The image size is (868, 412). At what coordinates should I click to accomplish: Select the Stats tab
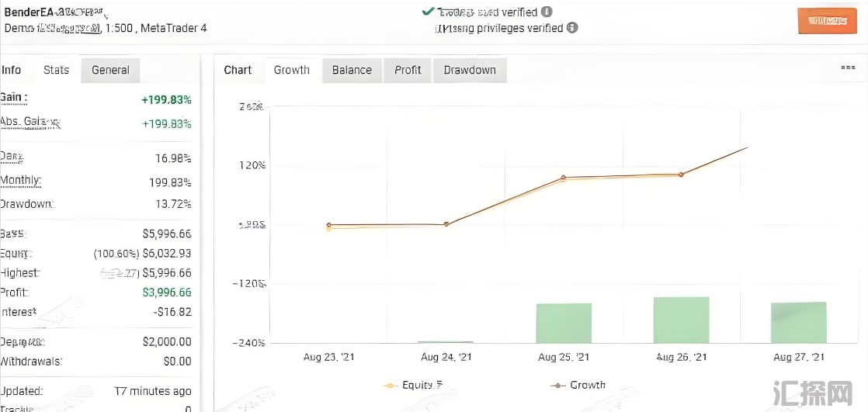pyautogui.click(x=56, y=70)
